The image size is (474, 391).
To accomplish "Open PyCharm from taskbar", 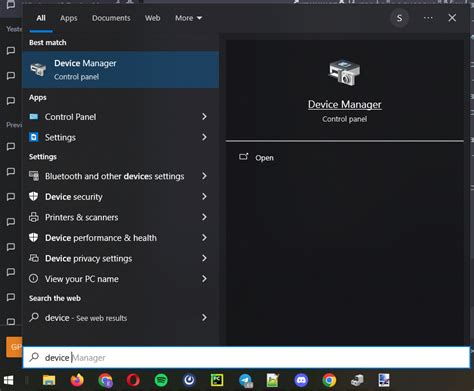I will [x=217, y=380].
